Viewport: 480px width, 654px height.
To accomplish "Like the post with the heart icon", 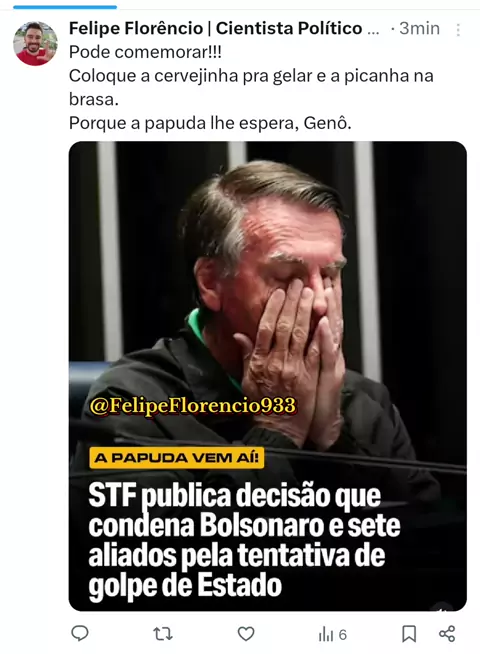I will (x=246, y=634).
